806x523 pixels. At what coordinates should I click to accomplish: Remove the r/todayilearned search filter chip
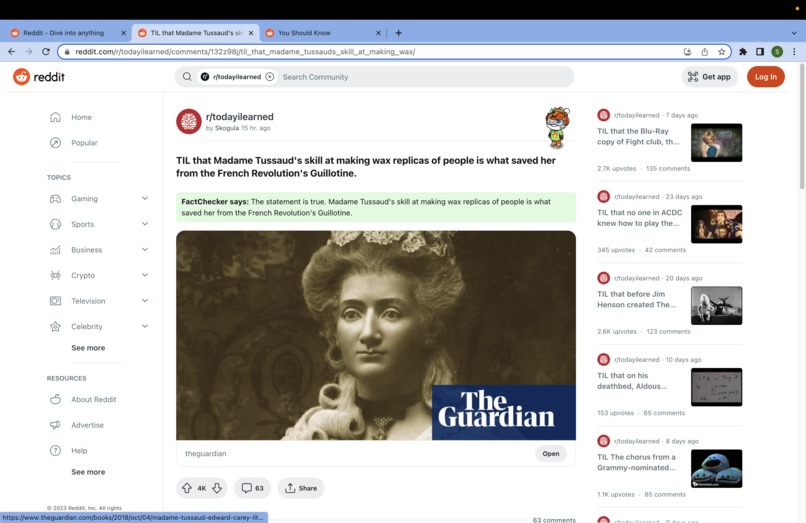tap(269, 77)
